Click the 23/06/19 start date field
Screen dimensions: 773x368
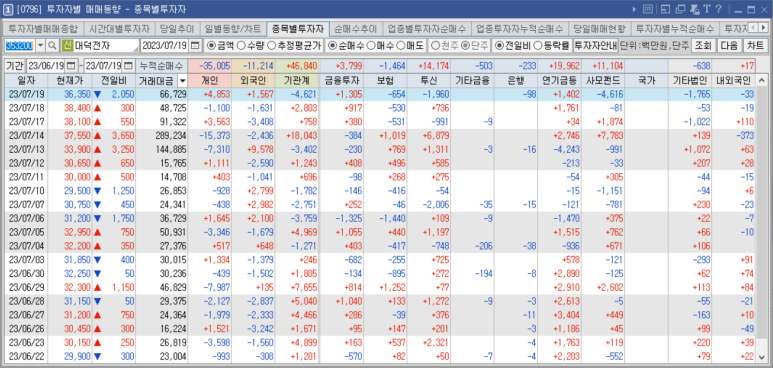45,66
